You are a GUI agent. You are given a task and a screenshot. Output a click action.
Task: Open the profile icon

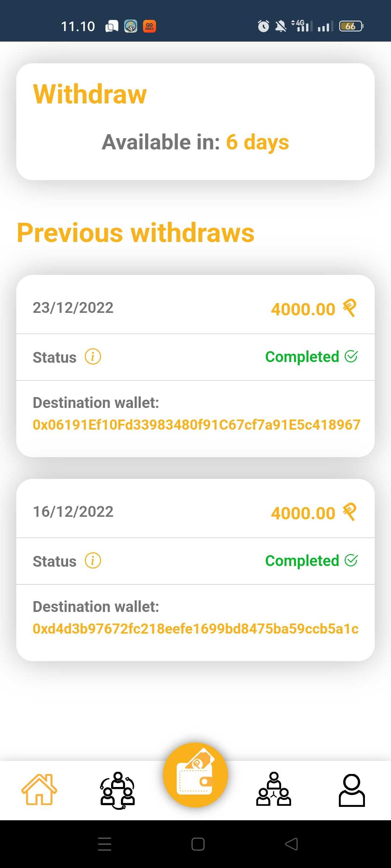coord(352,790)
